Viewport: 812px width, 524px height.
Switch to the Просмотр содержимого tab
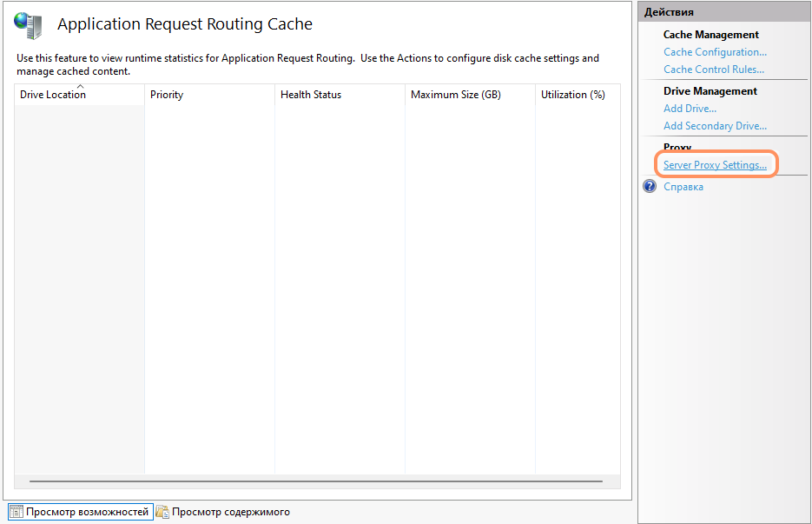[230, 512]
